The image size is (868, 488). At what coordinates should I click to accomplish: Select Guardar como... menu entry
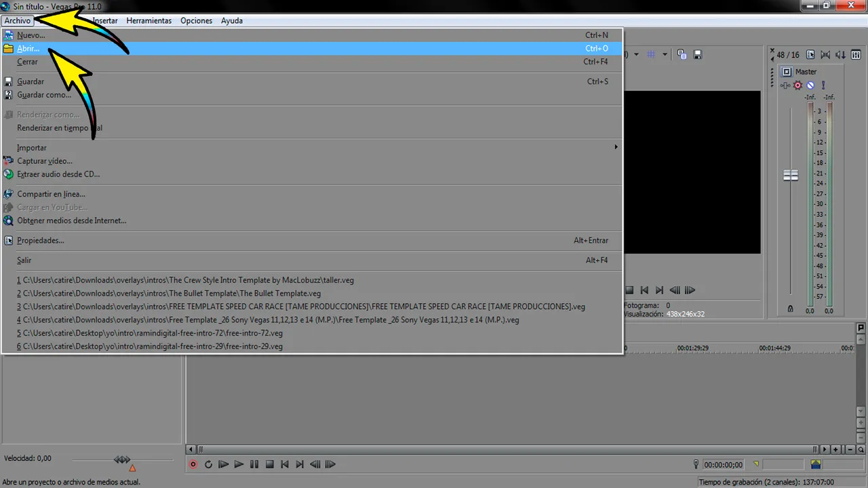coord(312,95)
